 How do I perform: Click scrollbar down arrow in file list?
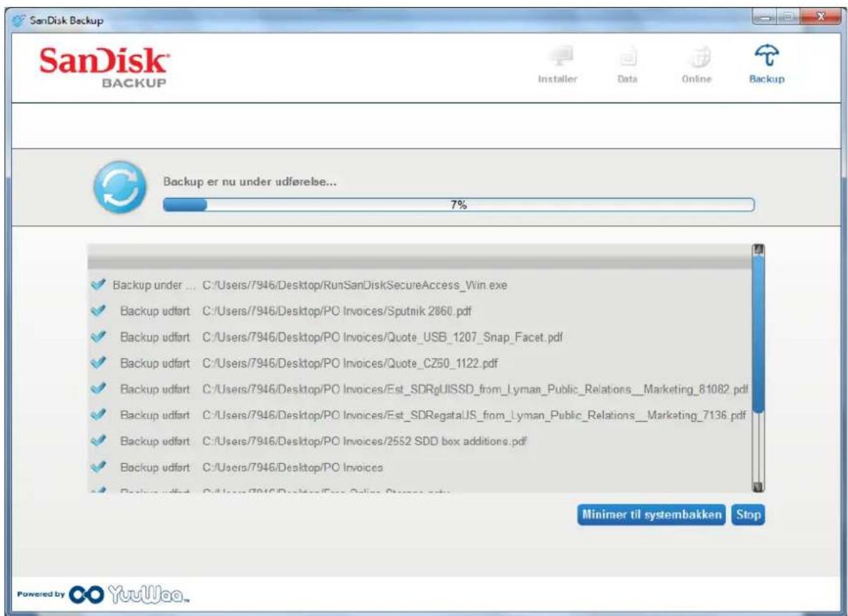758,486
